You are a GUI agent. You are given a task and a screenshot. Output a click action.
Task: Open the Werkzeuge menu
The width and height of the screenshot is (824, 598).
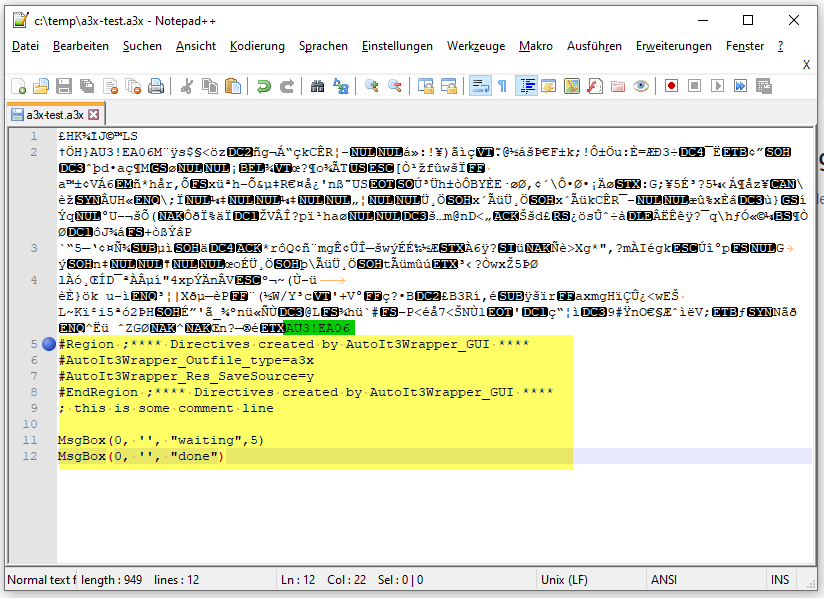pos(476,46)
